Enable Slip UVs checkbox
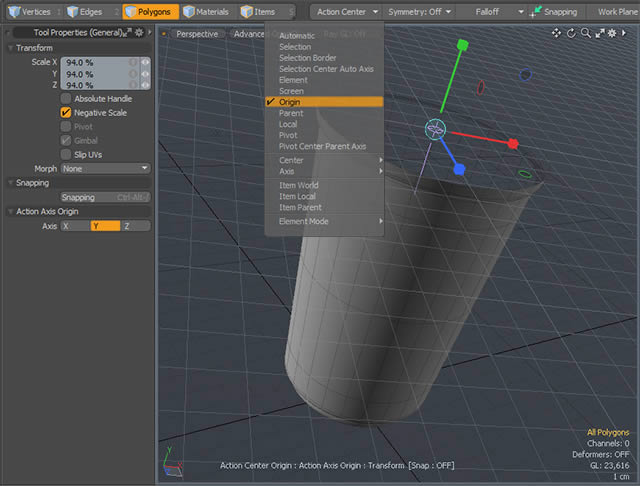 [x=66, y=154]
